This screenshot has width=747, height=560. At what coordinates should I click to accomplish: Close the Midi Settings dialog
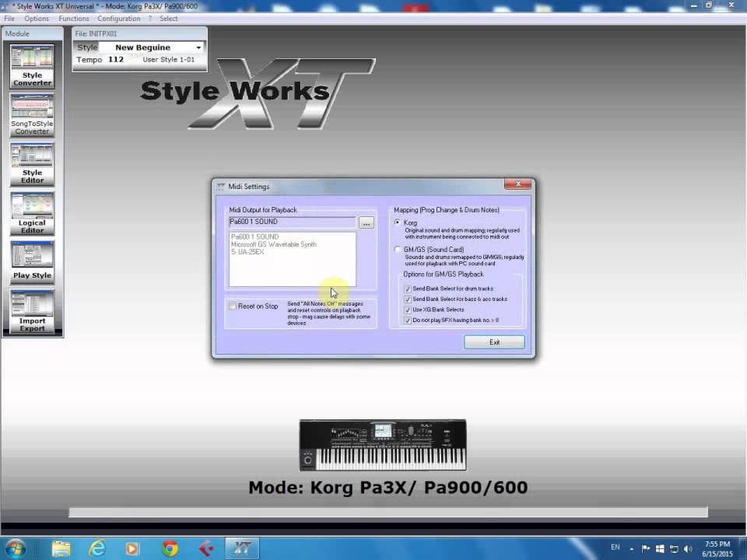(518, 184)
